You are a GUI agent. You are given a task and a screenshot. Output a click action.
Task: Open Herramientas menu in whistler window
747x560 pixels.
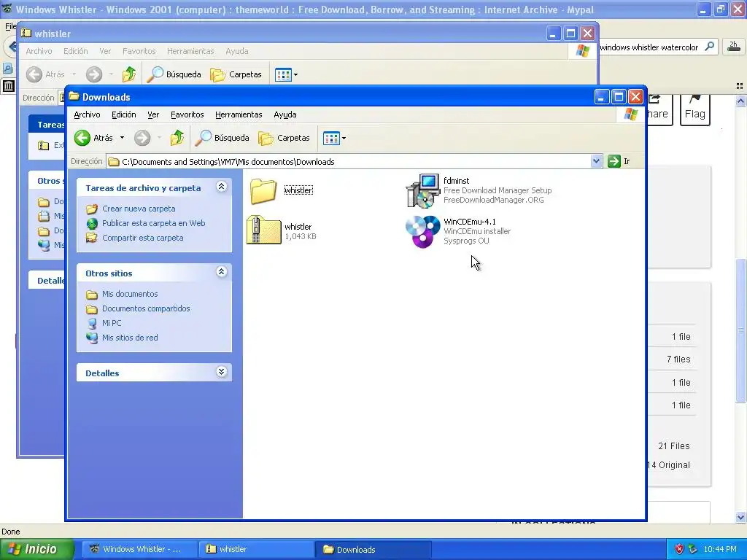pos(190,51)
